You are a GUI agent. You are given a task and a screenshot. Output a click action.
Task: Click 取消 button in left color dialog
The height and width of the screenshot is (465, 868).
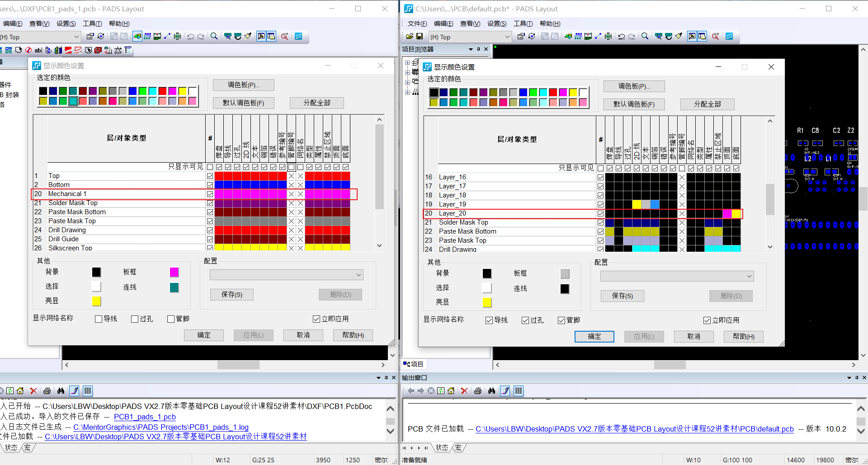(x=303, y=335)
